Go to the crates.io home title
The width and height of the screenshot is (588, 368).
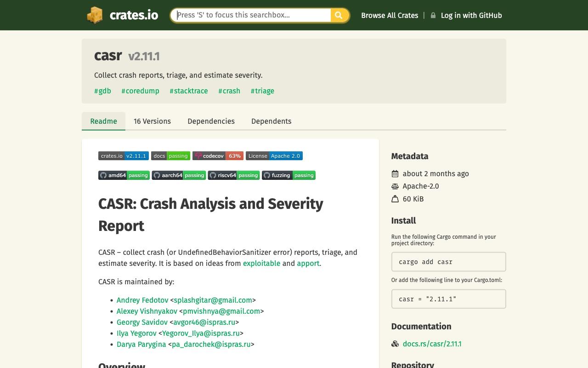[x=134, y=15]
